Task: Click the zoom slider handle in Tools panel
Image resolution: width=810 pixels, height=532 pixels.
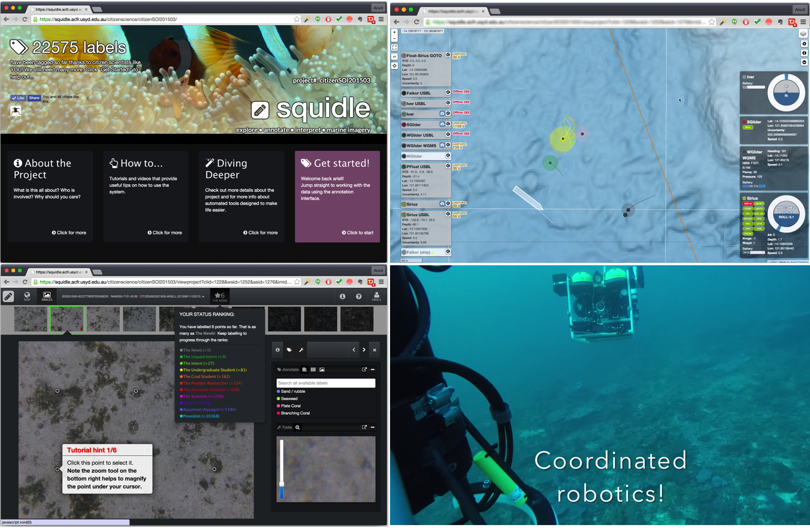Action: point(282,484)
